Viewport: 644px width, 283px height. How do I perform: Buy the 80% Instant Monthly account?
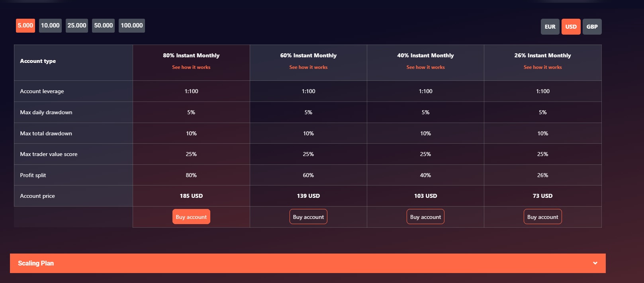(191, 217)
